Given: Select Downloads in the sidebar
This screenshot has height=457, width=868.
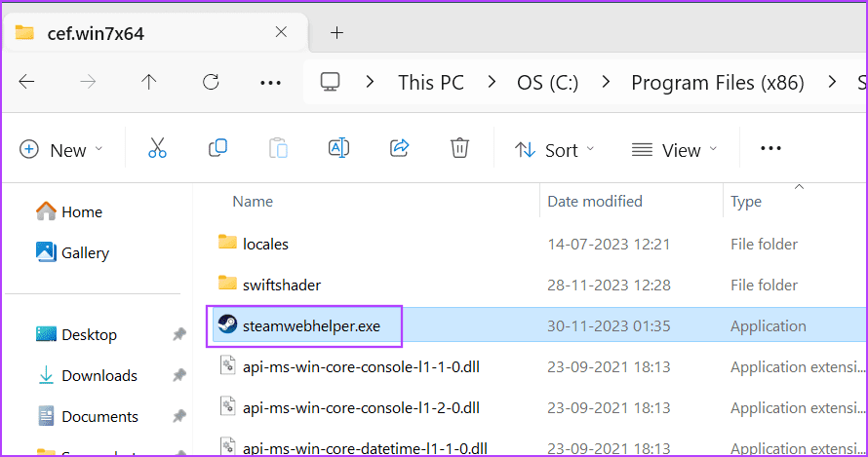Looking at the screenshot, I should coord(99,375).
